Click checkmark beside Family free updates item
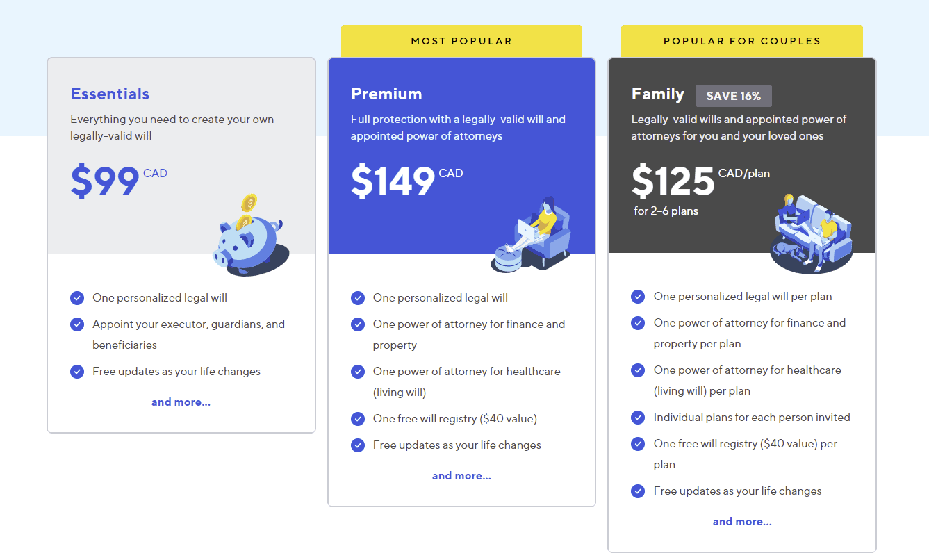The height and width of the screenshot is (560, 929). point(638,491)
